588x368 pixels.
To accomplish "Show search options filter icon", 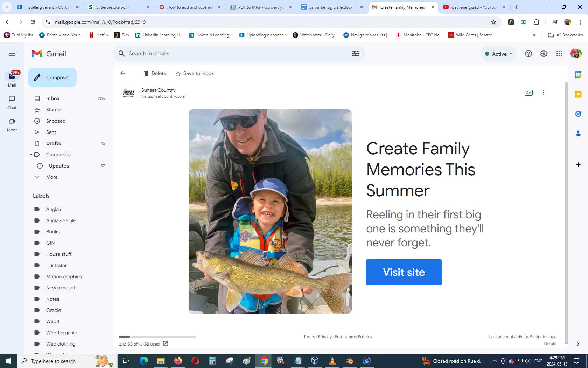I will (x=355, y=54).
